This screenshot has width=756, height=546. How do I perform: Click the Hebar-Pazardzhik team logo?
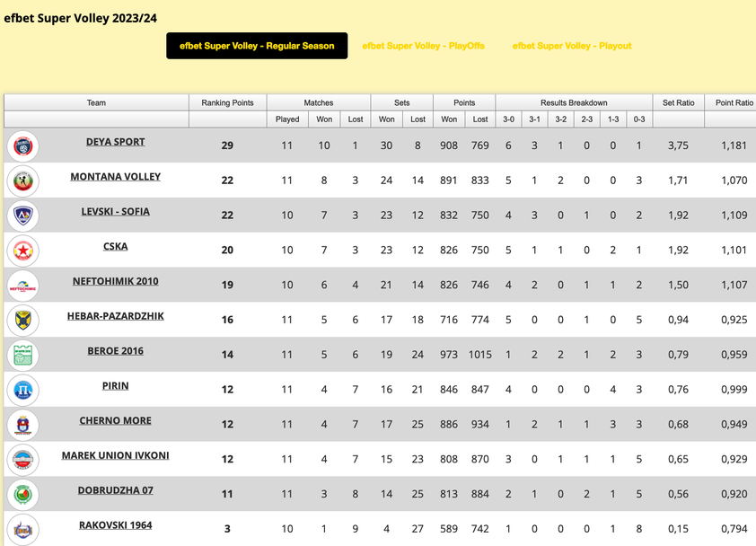pos(22,321)
